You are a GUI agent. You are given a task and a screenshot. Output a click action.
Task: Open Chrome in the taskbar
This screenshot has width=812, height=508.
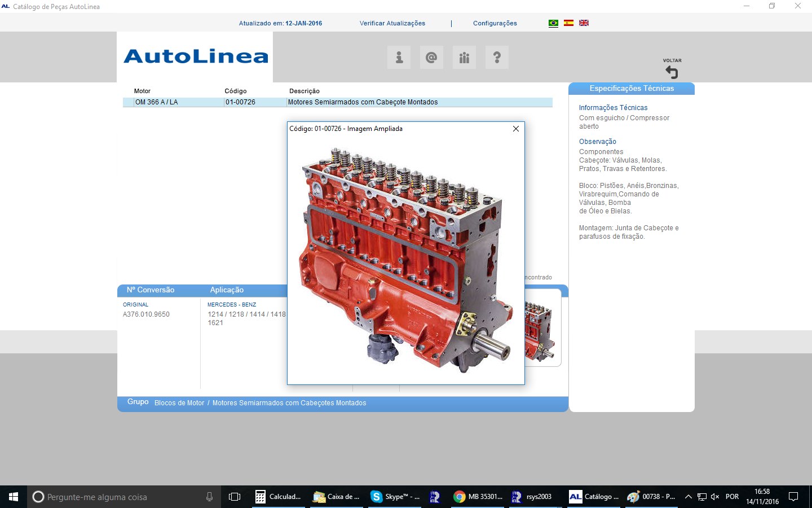pos(478,497)
